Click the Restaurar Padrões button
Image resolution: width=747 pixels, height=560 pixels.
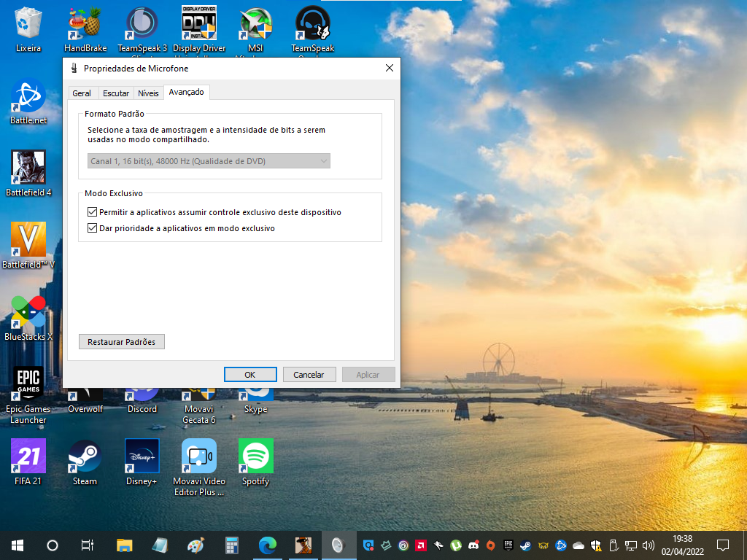pyautogui.click(x=122, y=342)
